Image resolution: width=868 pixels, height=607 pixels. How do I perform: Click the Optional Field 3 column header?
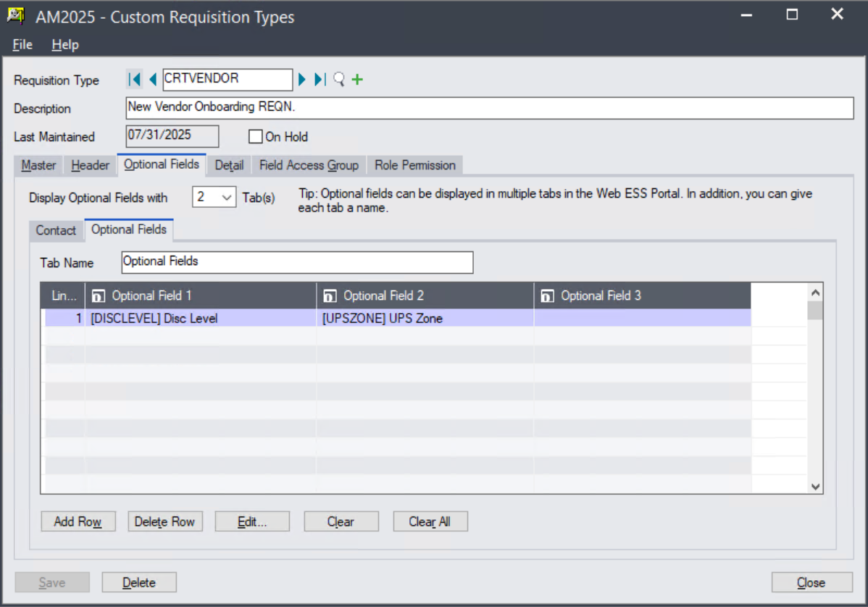(643, 296)
